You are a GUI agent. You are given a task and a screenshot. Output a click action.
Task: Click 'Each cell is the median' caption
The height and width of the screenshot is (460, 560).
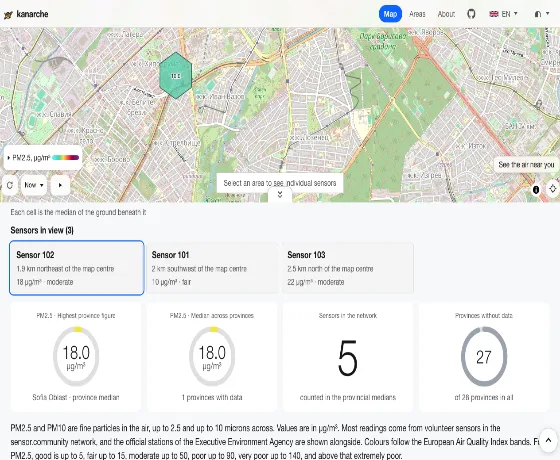78,212
